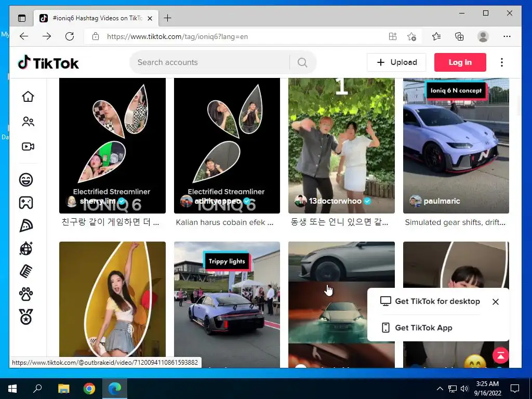Close the Get TikTok for desktop popup
The height and width of the screenshot is (399, 532).
tap(495, 302)
